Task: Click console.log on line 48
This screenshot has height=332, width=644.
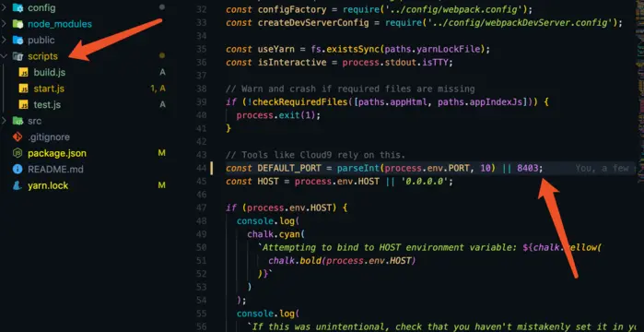Action: 265,221
